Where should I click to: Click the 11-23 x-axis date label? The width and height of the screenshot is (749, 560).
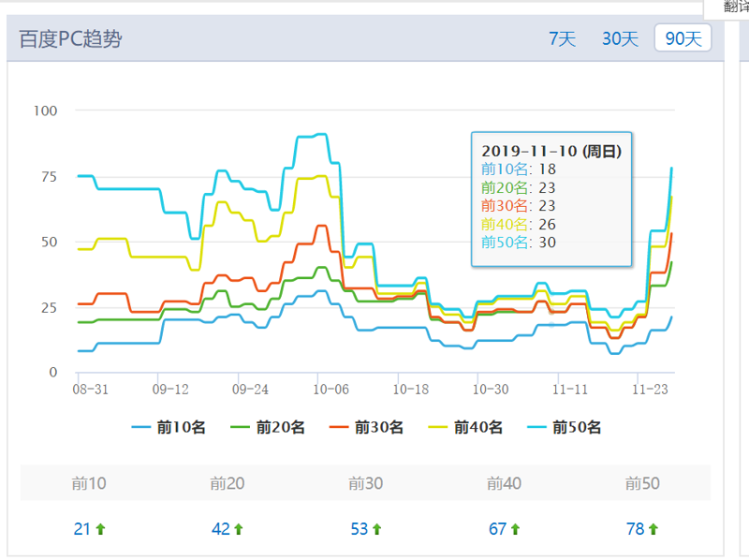pos(650,390)
